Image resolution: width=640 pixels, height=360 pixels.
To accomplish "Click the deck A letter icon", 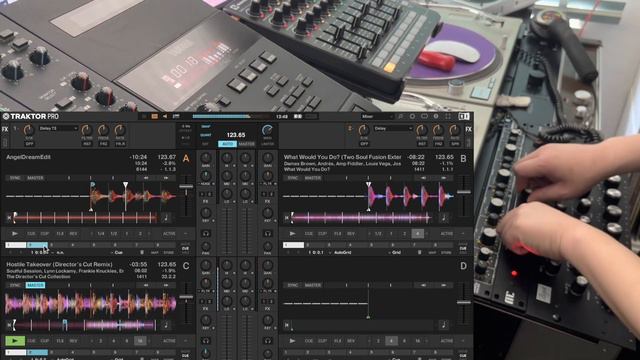I will [x=186, y=158].
